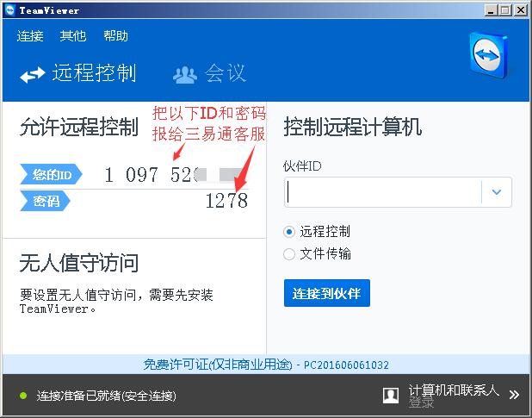Click the TeamViewer logo icon in the banner
The width and height of the screenshot is (532, 418).
pyautogui.click(x=489, y=56)
